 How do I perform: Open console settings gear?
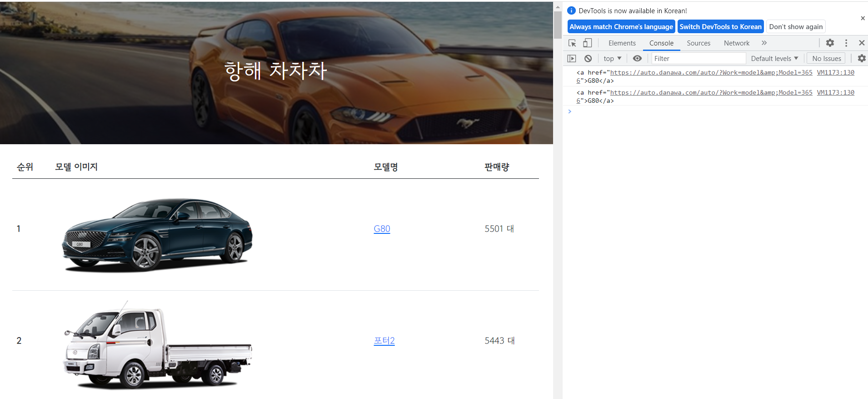click(x=861, y=58)
